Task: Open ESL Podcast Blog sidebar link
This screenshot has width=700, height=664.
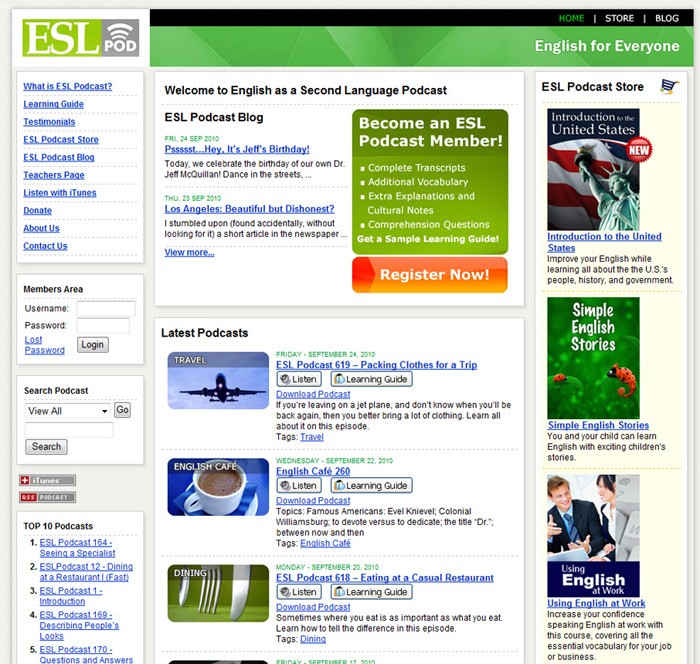Action: click(x=58, y=157)
